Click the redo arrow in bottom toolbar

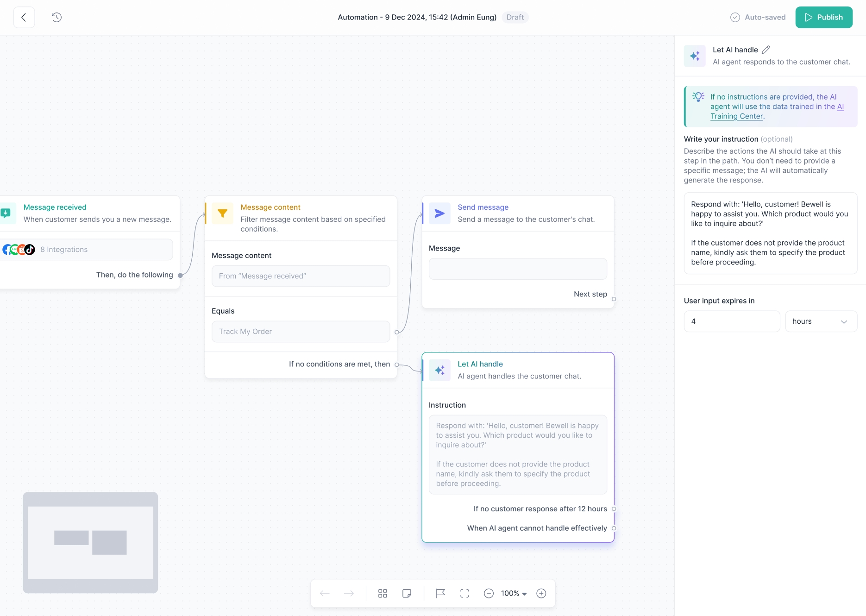(349, 593)
